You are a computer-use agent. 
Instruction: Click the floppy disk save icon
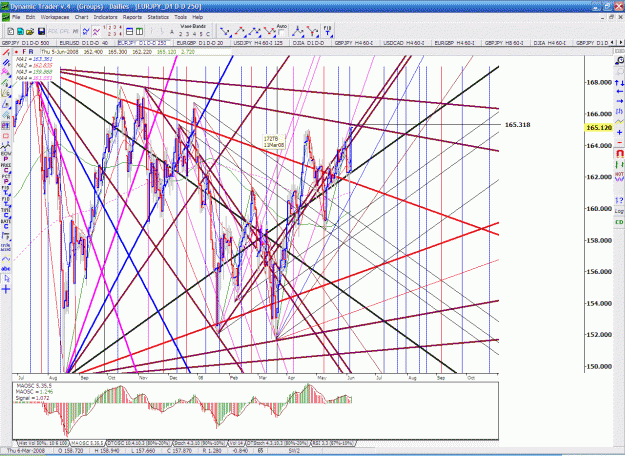click(41, 31)
